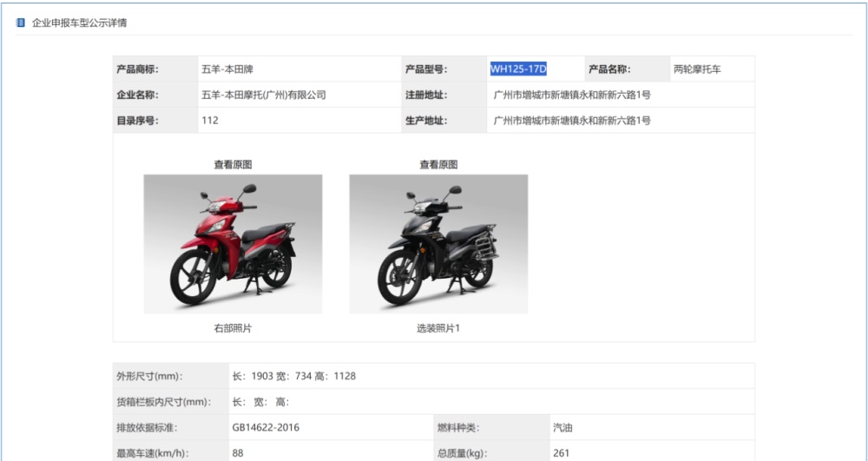Click the 五羊-本田牌 trademark value
The width and height of the screenshot is (868, 461).
click(227, 69)
